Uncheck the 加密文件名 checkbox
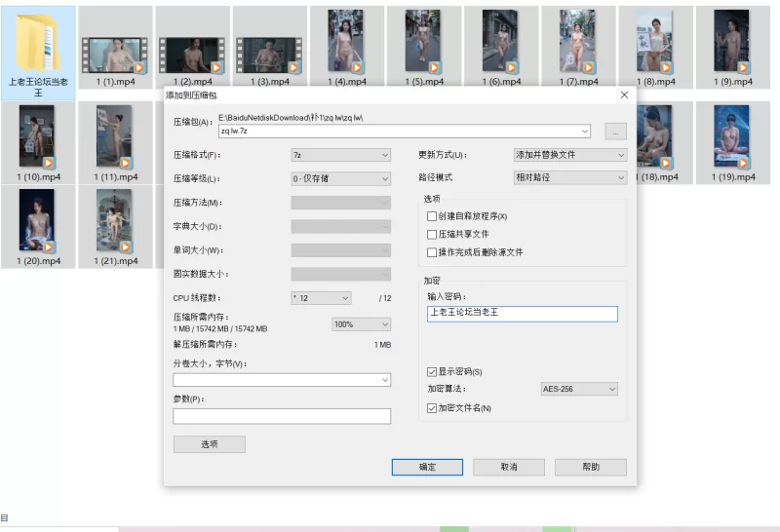 432,408
